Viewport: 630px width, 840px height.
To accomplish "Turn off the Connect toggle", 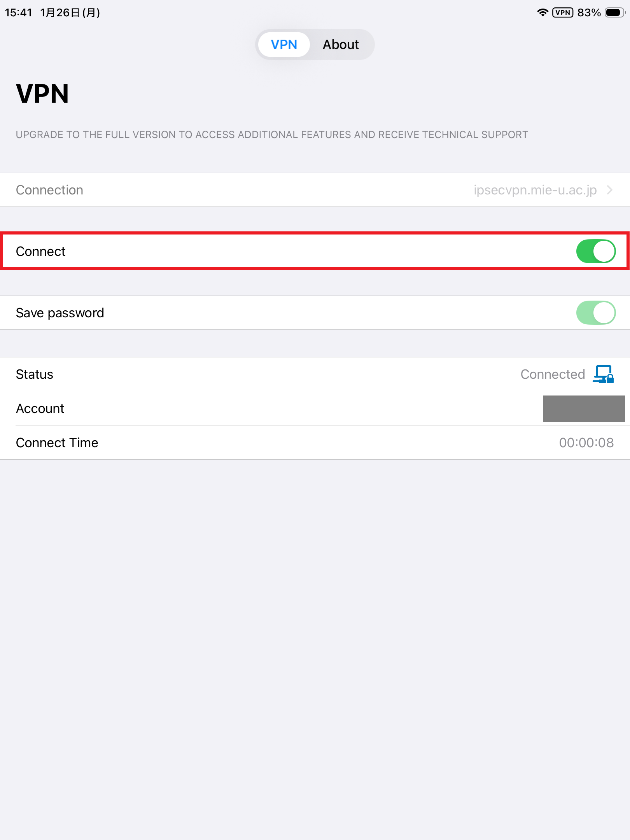I will click(x=595, y=251).
